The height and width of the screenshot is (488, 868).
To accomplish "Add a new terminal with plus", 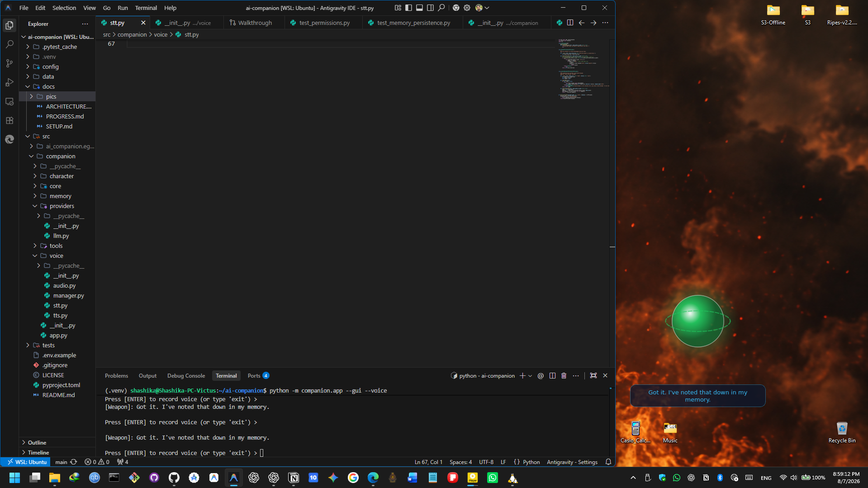I will click(522, 375).
